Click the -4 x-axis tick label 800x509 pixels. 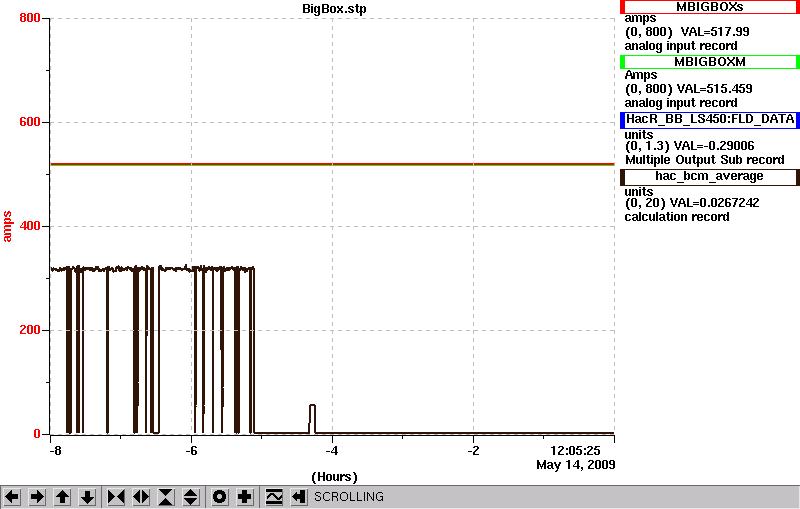coord(332,451)
